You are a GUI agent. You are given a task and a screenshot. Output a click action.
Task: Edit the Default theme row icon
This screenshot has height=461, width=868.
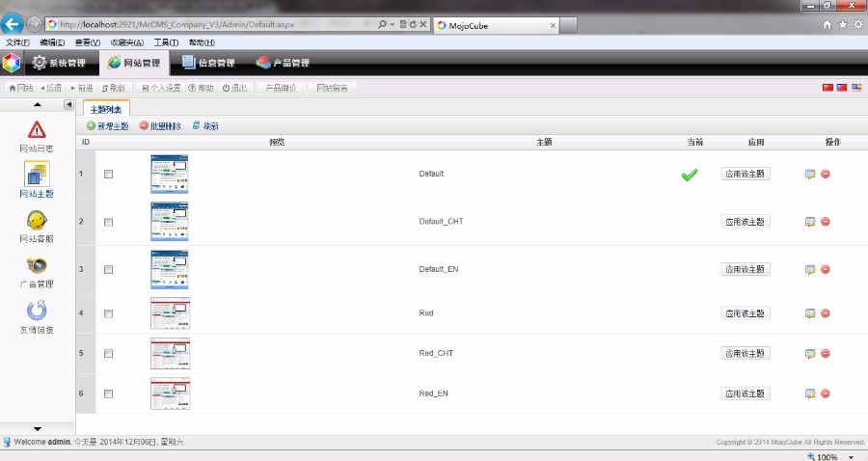810,175
